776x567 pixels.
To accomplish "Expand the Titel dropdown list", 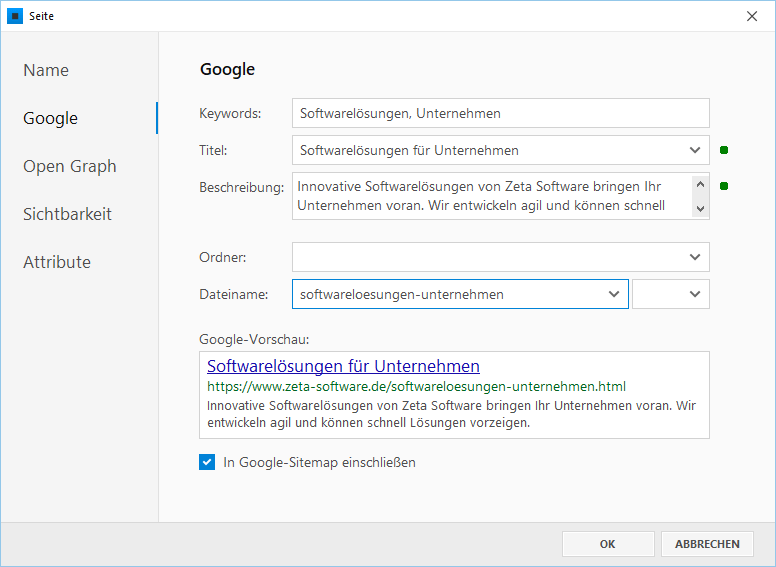I will [695, 150].
